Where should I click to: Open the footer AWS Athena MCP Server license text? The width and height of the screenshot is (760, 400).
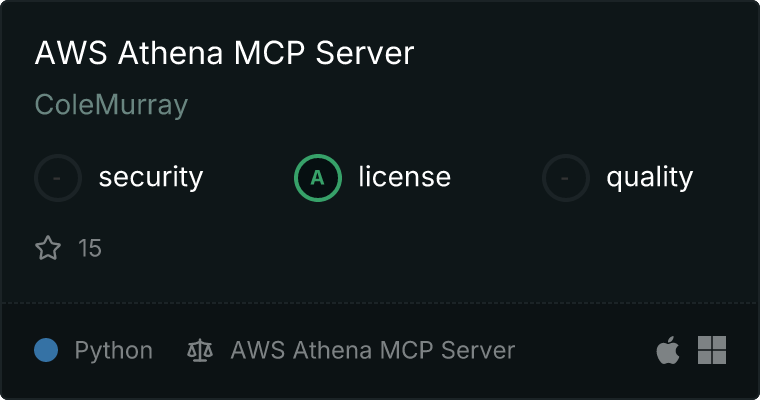[x=372, y=350]
